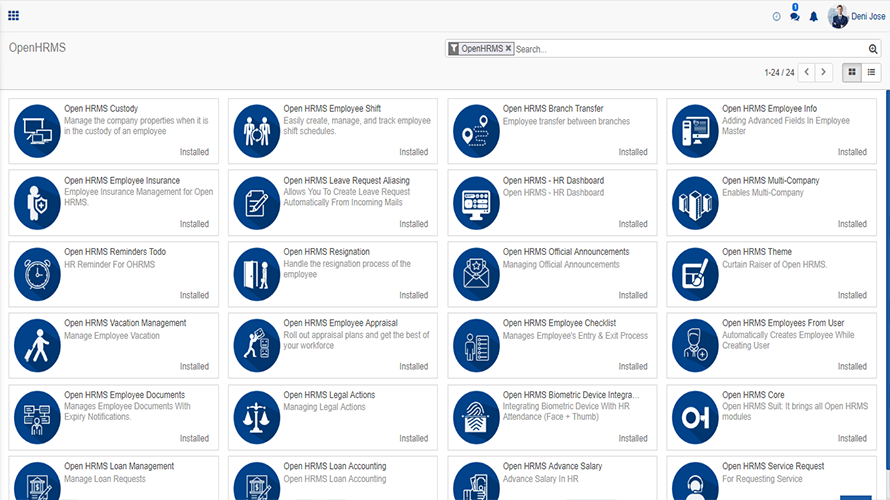Click the search magnifier icon
This screenshot has height=500, width=890.
873,49
